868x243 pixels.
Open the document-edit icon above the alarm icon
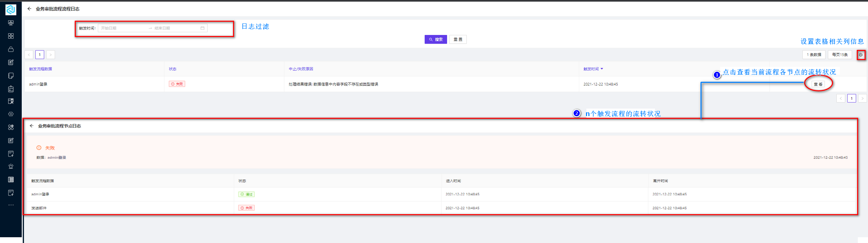point(11,154)
